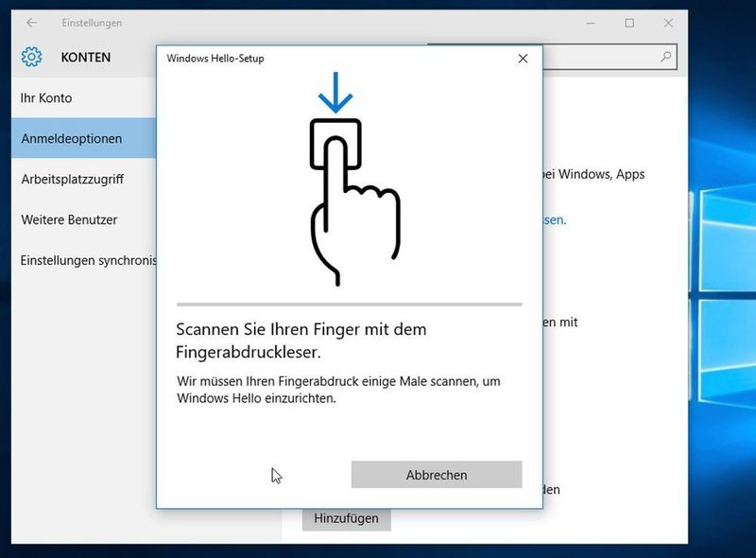Screen dimensions: 756x558
Task: Select Anmeldeoptionen in sidebar
Action: click(x=83, y=138)
